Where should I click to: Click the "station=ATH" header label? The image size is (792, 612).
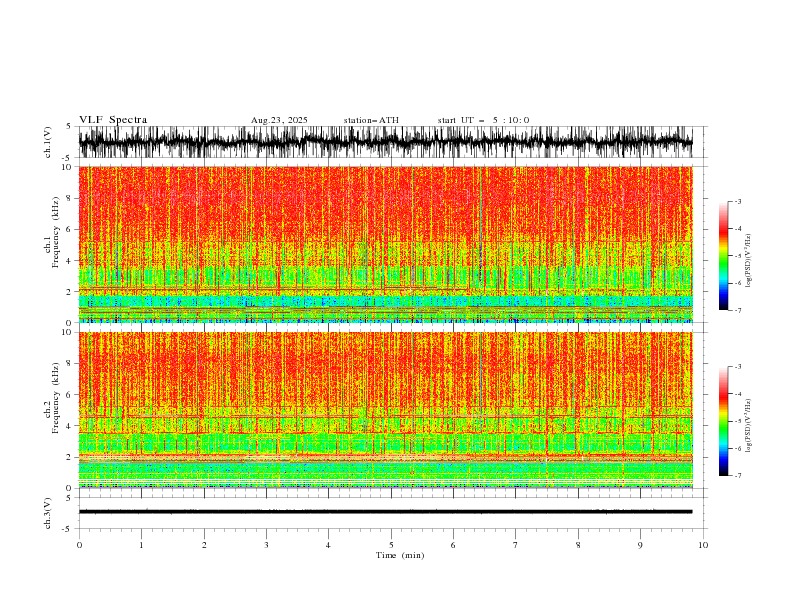pos(371,120)
